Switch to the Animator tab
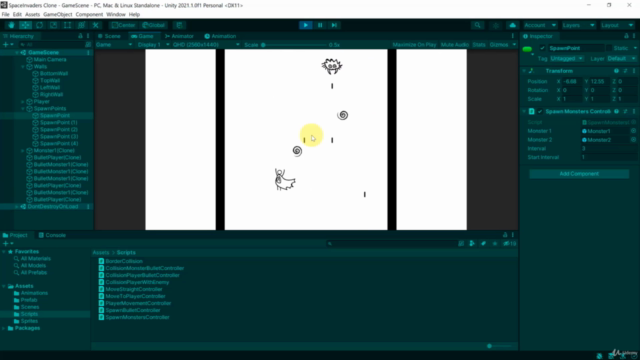Image resolution: width=640 pixels, height=360 pixels. click(x=179, y=36)
